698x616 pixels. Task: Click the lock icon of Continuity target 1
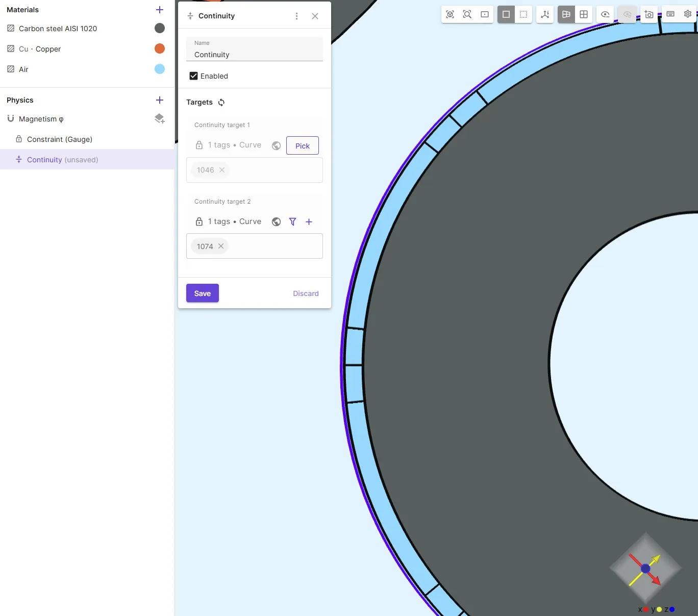(x=199, y=145)
